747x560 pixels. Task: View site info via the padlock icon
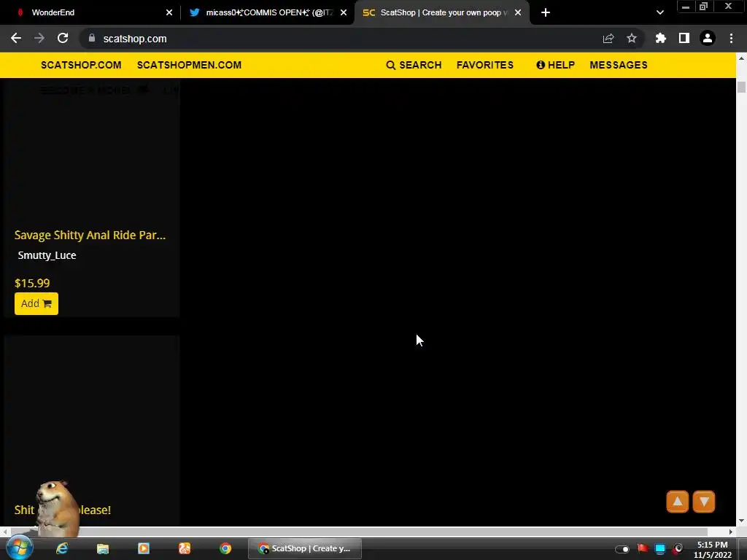point(92,39)
